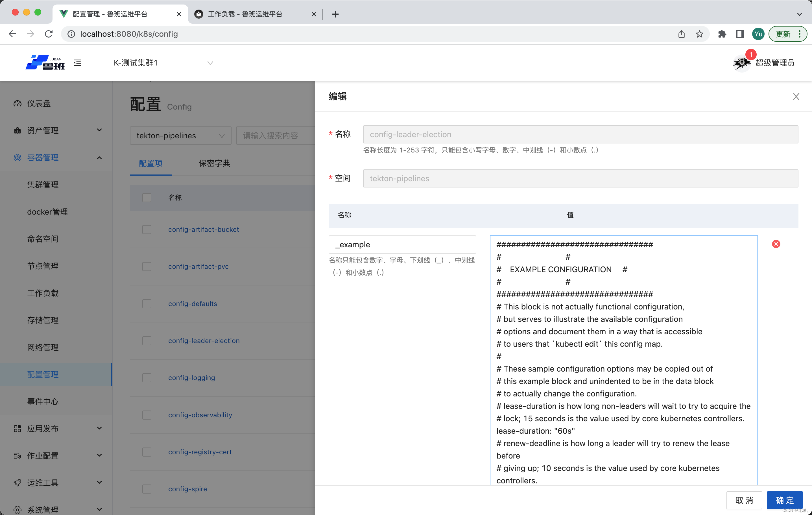Bookmark this page with the star icon
Image resolution: width=812 pixels, height=515 pixels.
pos(700,34)
